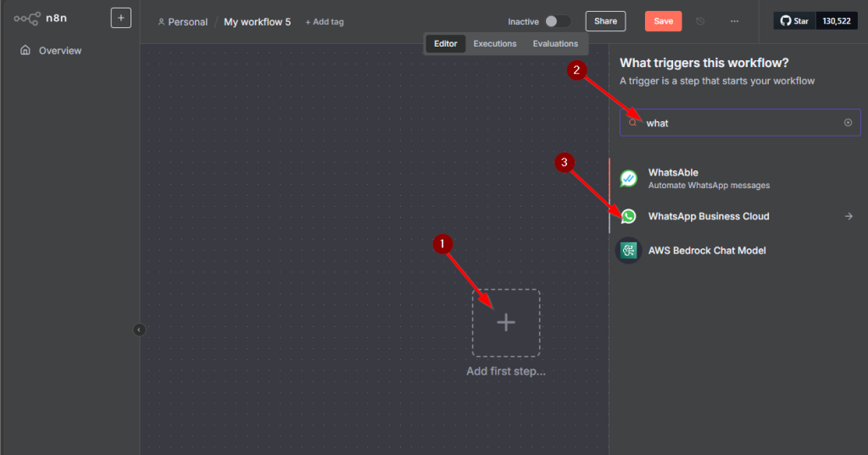Click the WhatsAble title text

[673, 173]
